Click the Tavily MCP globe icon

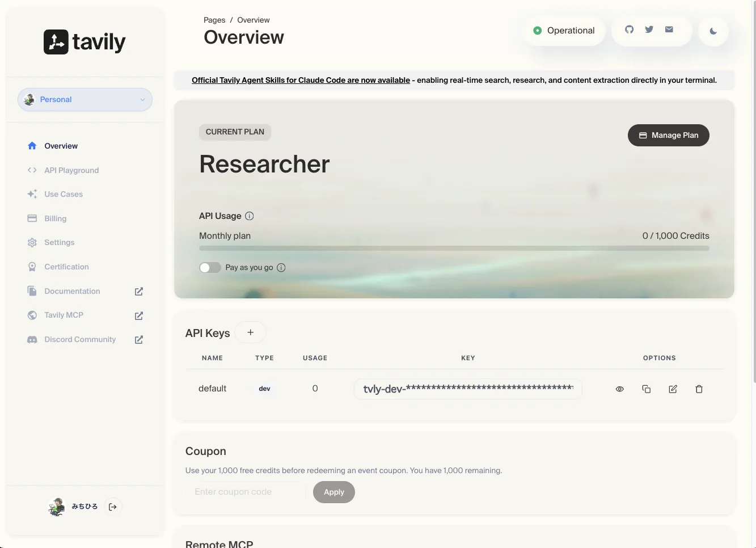(x=32, y=315)
